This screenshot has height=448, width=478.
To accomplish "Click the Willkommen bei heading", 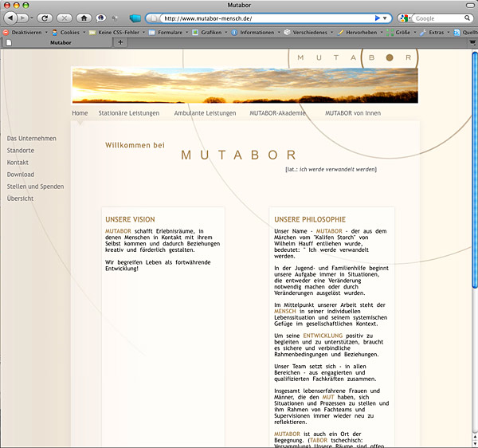I will point(135,145).
